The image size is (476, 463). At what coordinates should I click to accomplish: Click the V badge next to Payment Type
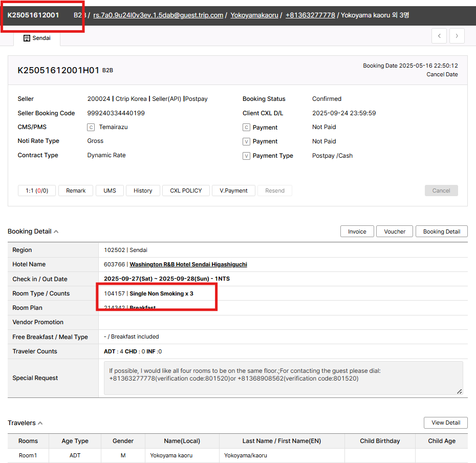[x=246, y=156]
